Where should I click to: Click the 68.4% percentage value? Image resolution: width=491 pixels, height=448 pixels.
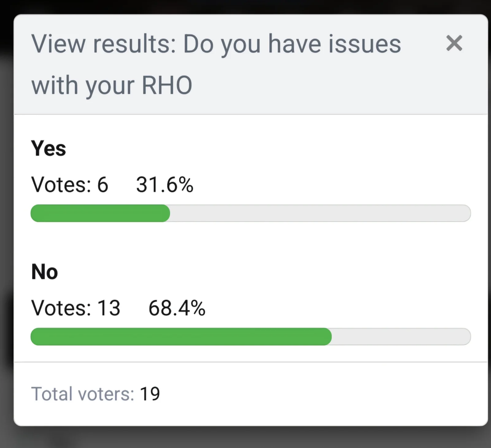coord(177,308)
